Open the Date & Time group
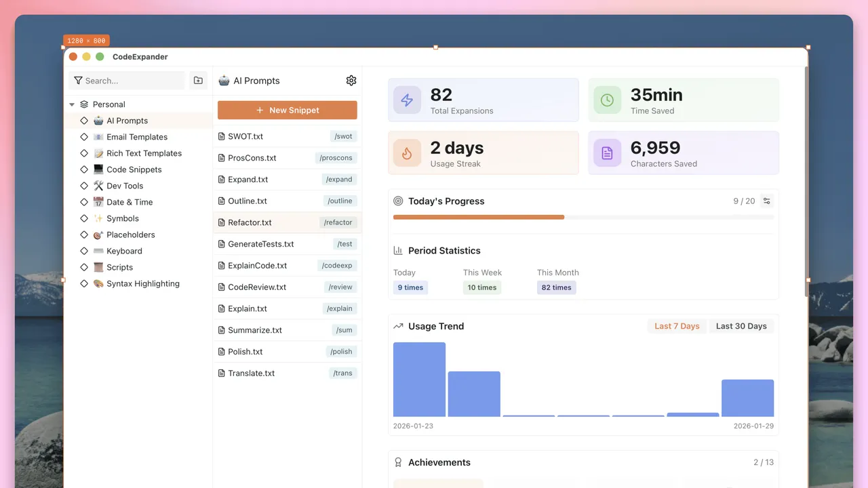 coord(138,202)
